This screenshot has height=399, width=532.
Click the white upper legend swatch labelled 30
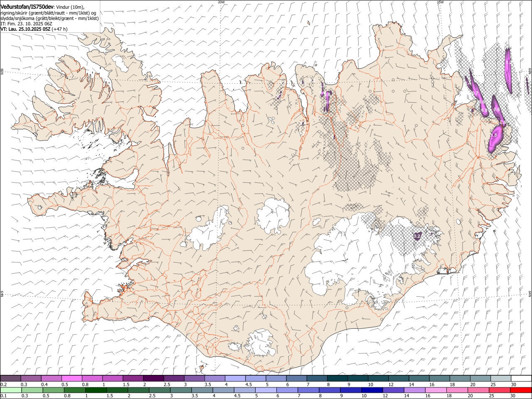[x=520, y=379]
